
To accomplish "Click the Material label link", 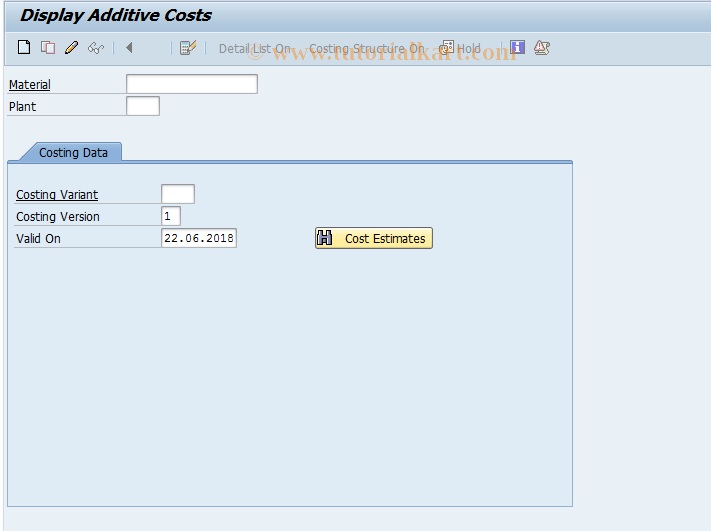I will click(x=29, y=85).
